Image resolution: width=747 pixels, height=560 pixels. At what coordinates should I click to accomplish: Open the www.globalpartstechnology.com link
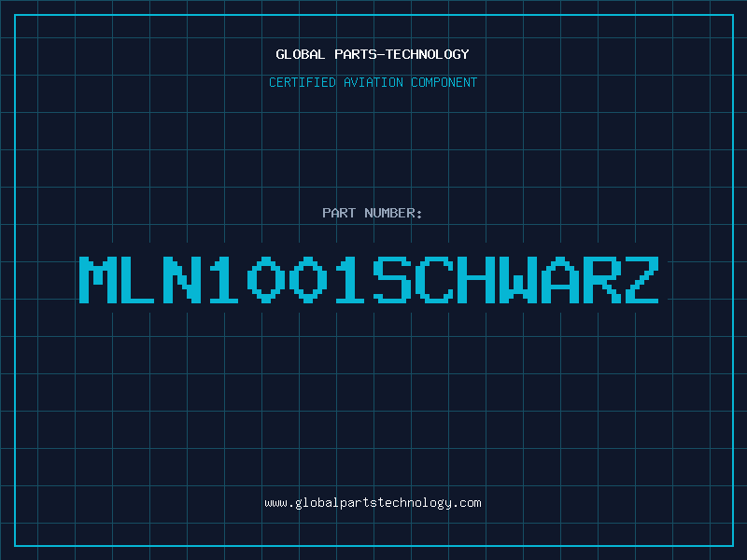coord(373,503)
